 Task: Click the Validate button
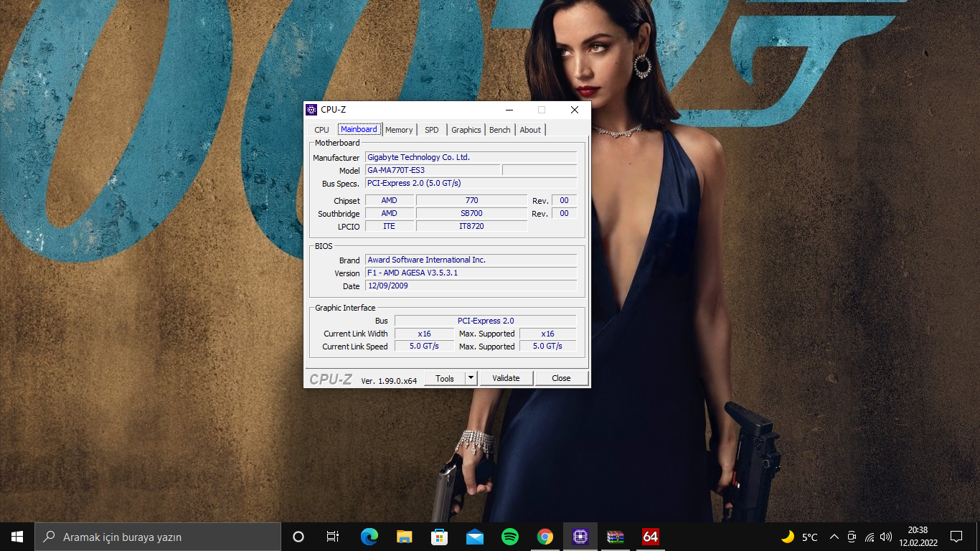(x=506, y=378)
